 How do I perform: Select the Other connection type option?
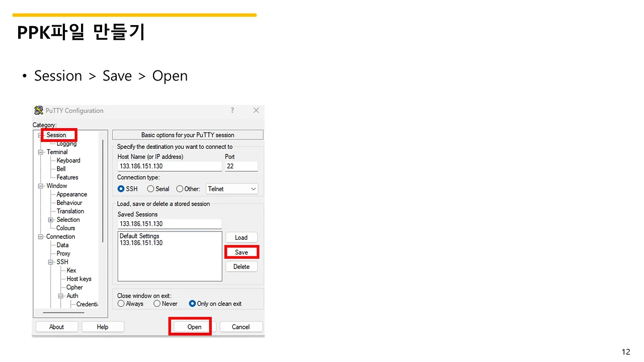pos(180,189)
